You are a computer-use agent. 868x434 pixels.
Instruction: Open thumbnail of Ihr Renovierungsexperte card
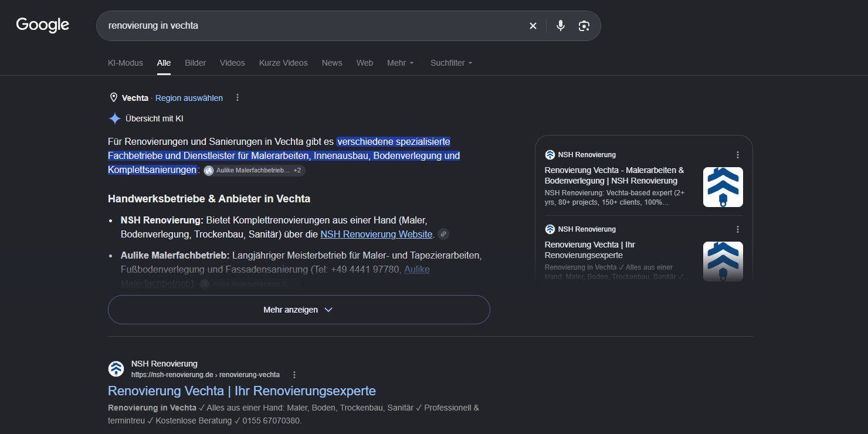723,262
